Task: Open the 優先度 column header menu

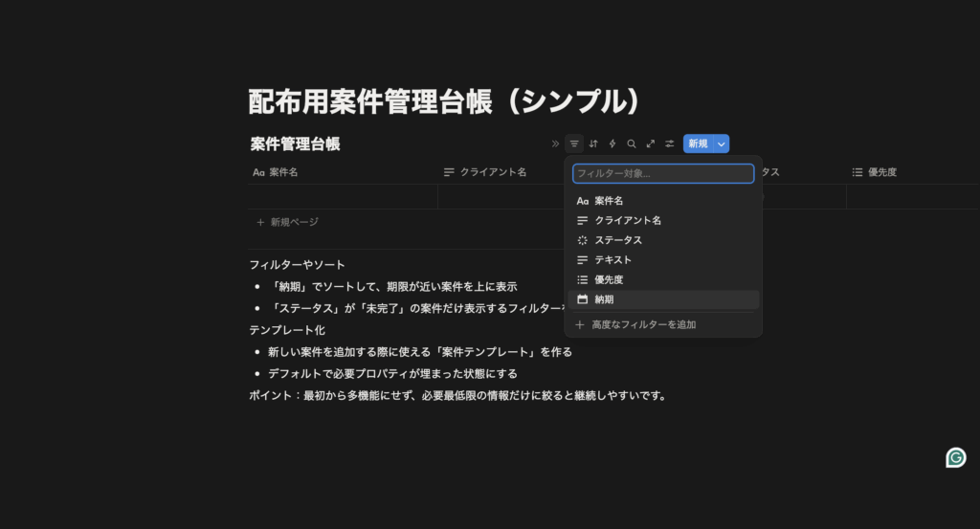Action: click(x=881, y=172)
